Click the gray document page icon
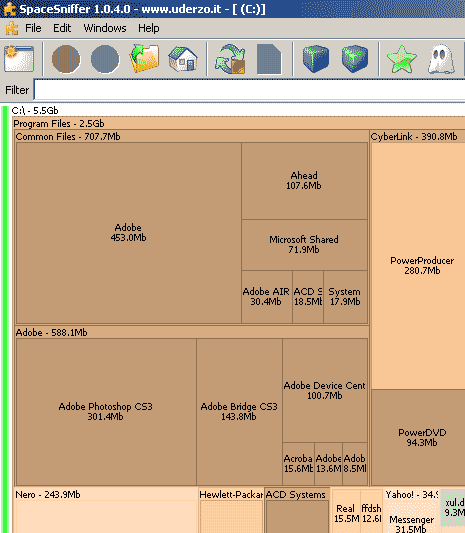Viewport: 465px width, 533px height. pyautogui.click(x=269, y=59)
